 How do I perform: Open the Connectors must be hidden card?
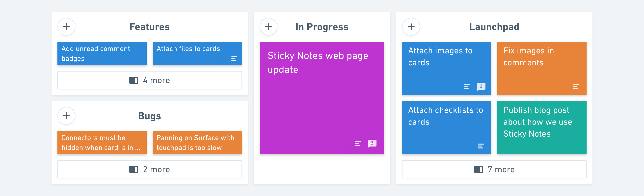click(102, 143)
